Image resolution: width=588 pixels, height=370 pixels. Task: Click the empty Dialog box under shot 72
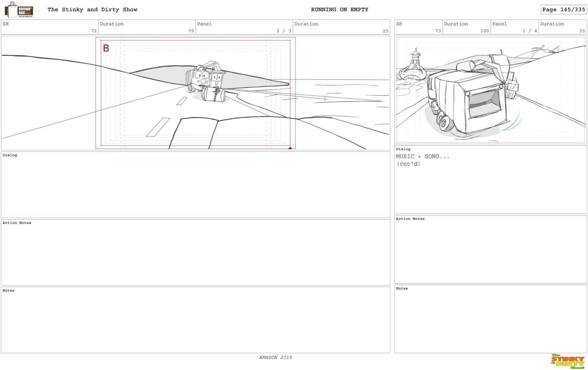[x=196, y=185]
